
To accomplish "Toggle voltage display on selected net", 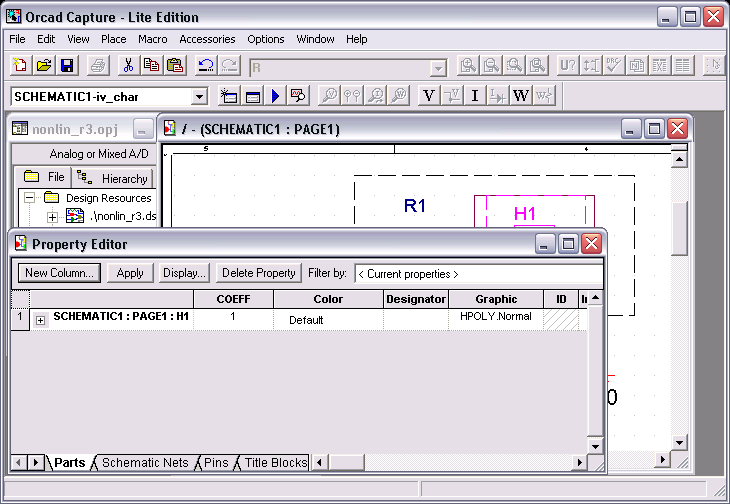I will click(x=452, y=96).
